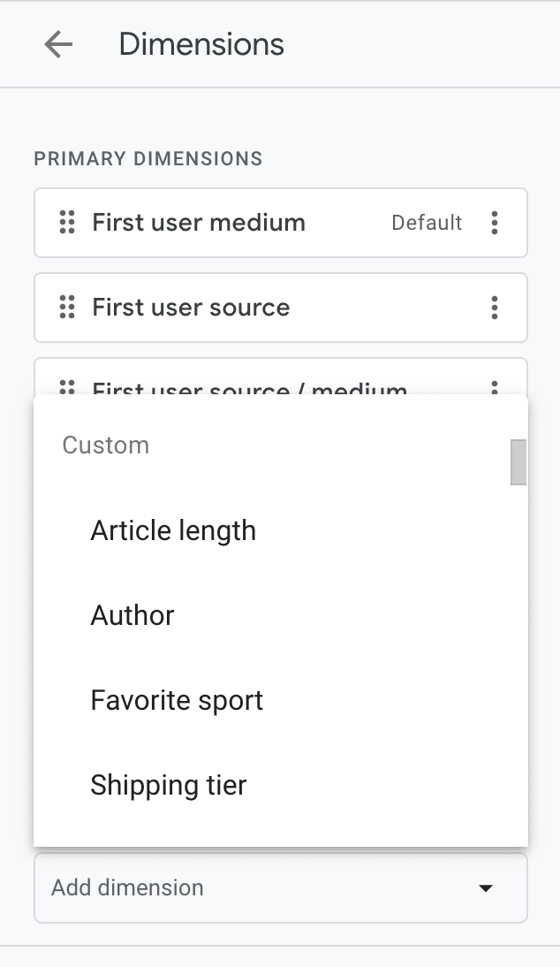This screenshot has width=560, height=967.
Task: Select the Shipping tier option
Action: tap(169, 785)
